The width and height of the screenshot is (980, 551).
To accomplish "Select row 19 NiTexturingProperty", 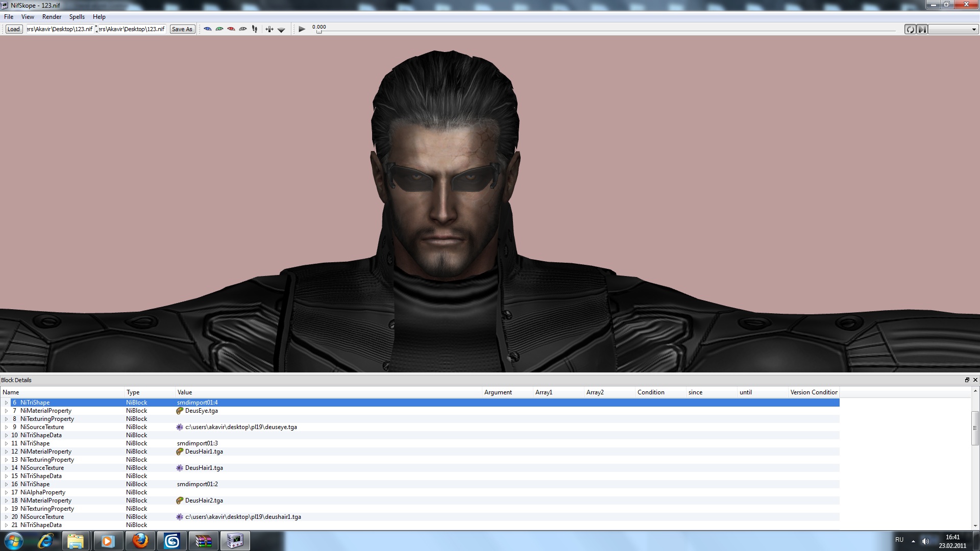I will (420, 509).
